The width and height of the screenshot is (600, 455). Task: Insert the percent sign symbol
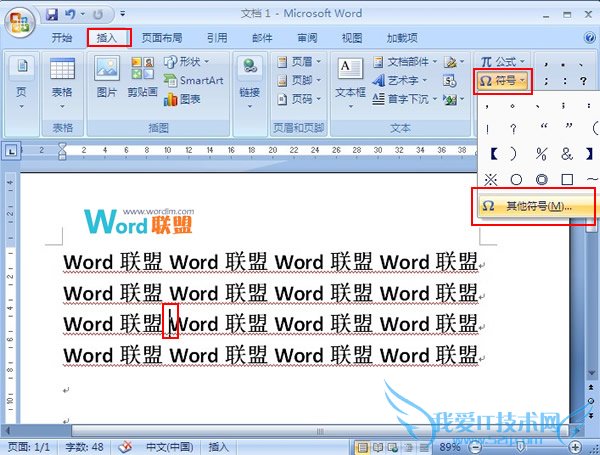541,154
